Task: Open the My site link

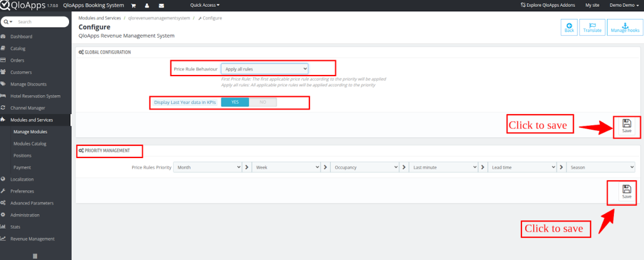Action: 592,5
